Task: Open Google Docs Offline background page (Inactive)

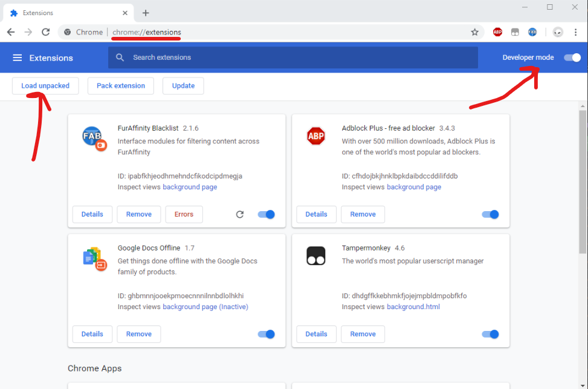Action: (x=205, y=307)
